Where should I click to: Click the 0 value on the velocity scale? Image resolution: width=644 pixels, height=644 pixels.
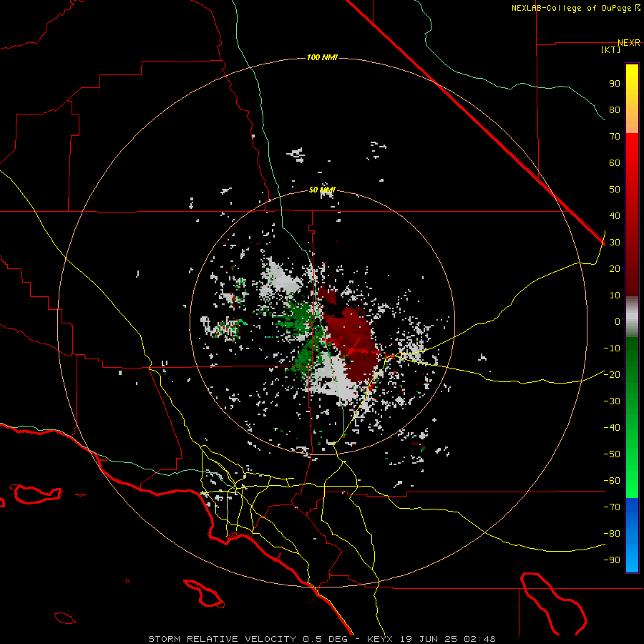618,321
